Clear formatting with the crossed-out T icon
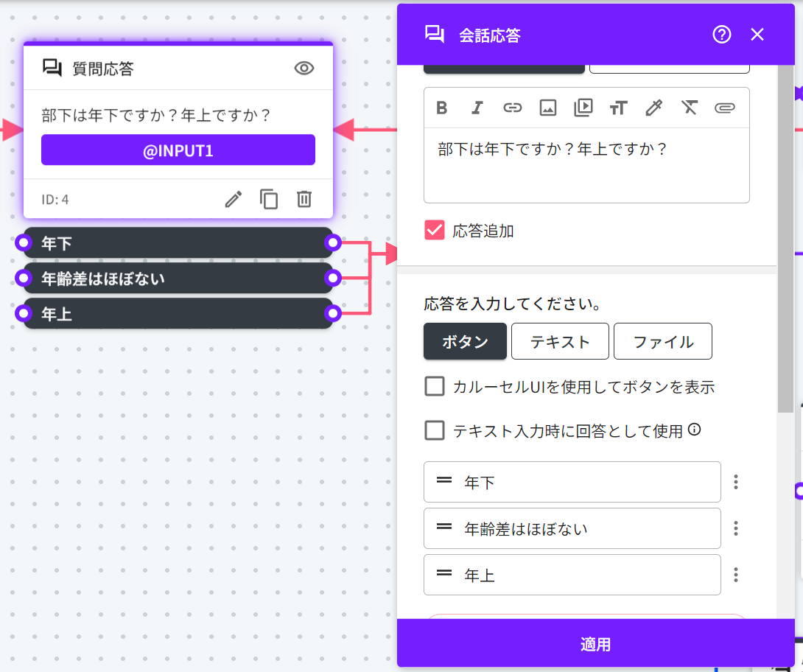Screen dimensions: 803x672 point(689,108)
